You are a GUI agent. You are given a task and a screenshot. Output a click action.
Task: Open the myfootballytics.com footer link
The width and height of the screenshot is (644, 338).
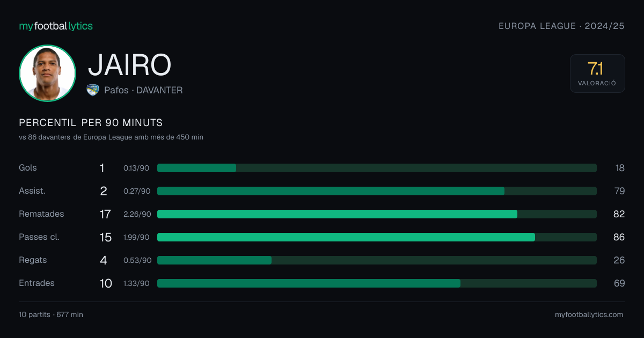pyautogui.click(x=589, y=315)
